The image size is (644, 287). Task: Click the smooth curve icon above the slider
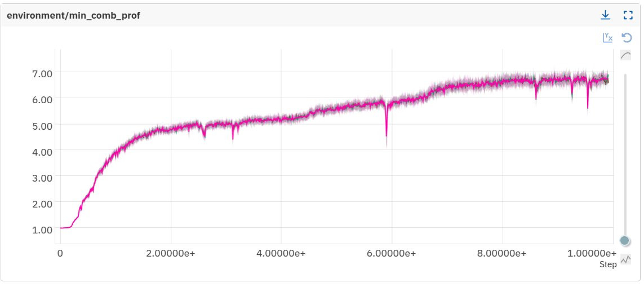pyautogui.click(x=625, y=55)
